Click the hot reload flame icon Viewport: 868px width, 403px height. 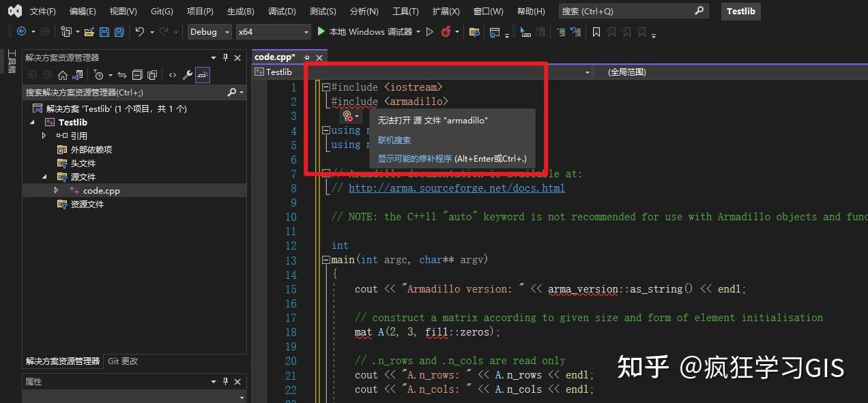pyautogui.click(x=446, y=32)
